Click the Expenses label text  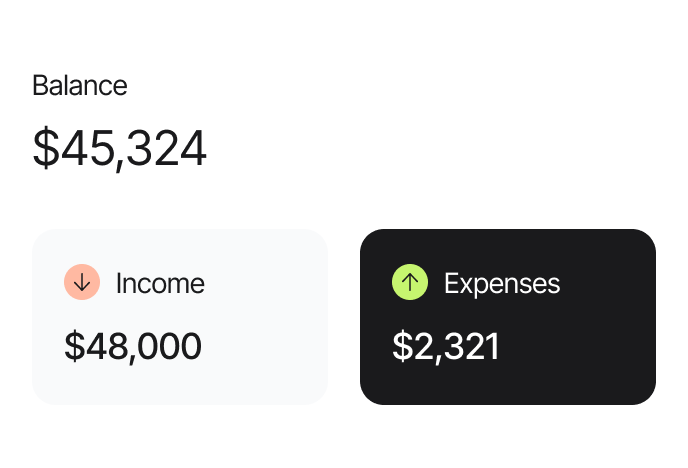(502, 284)
